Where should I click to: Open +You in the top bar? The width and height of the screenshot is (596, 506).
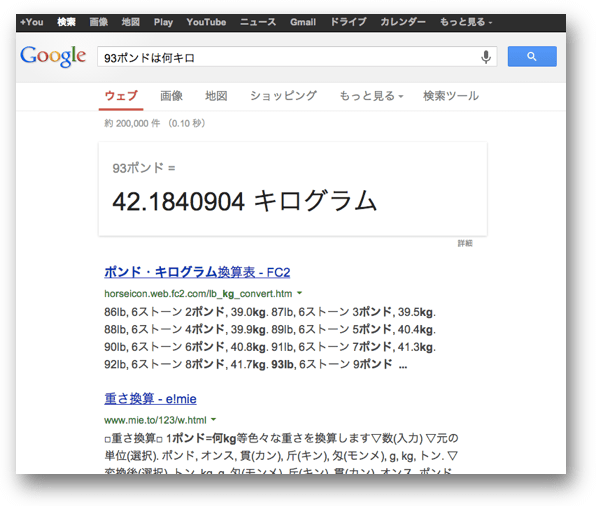[x=32, y=22]
